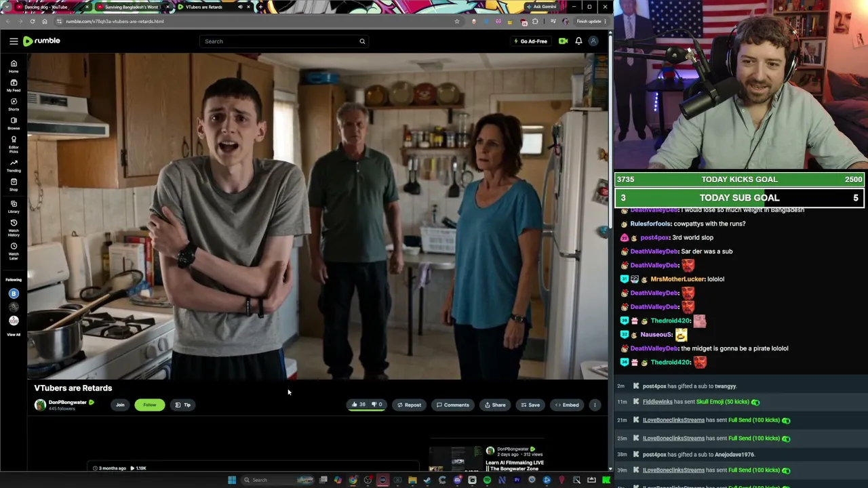Open File Explorer from the taskbar
The width and height of the screenshot is (868, 488).
tap(412, 480)
